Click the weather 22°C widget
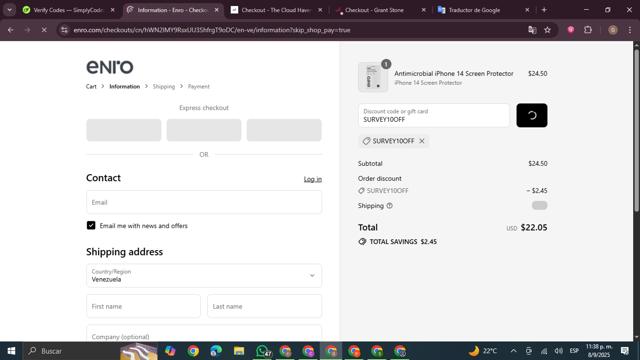Screen dimensions: 640x360 click(x=483, y=351)
